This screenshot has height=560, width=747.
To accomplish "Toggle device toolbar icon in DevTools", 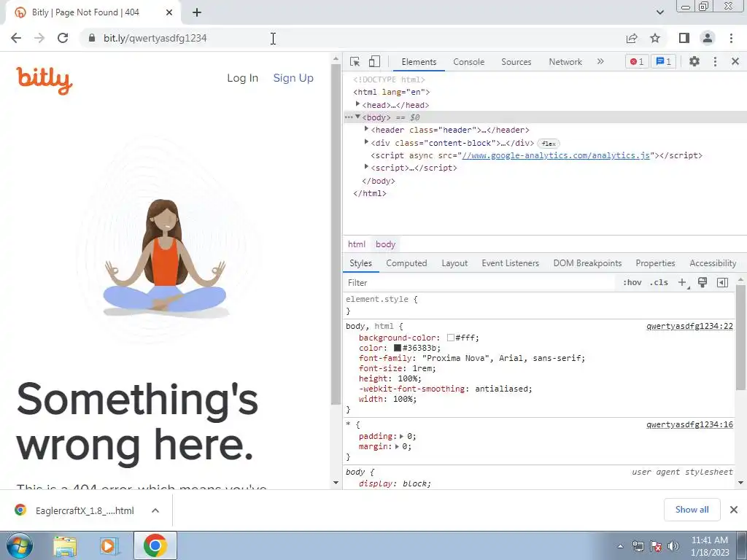I will [374, 61].
